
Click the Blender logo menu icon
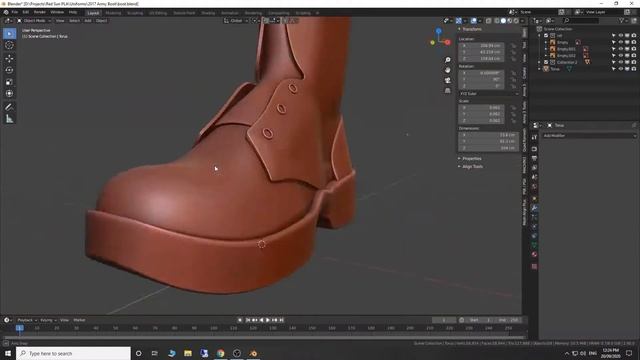6,12
